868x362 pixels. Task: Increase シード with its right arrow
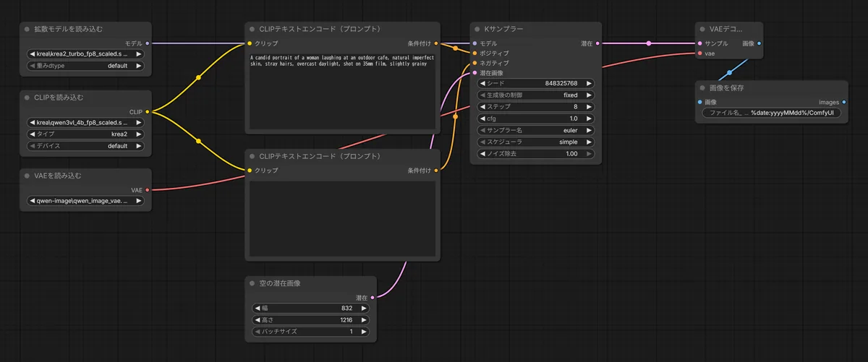(589, 84)
